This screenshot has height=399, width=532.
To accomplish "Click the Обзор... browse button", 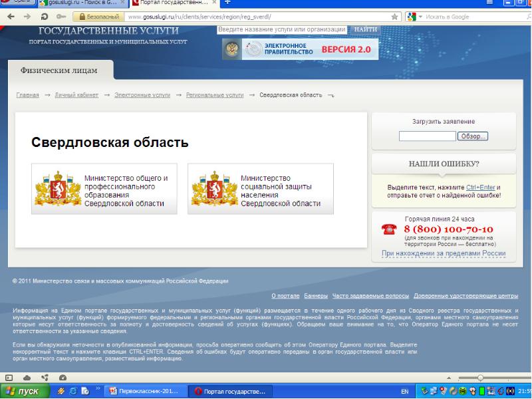I will [473, 136].
